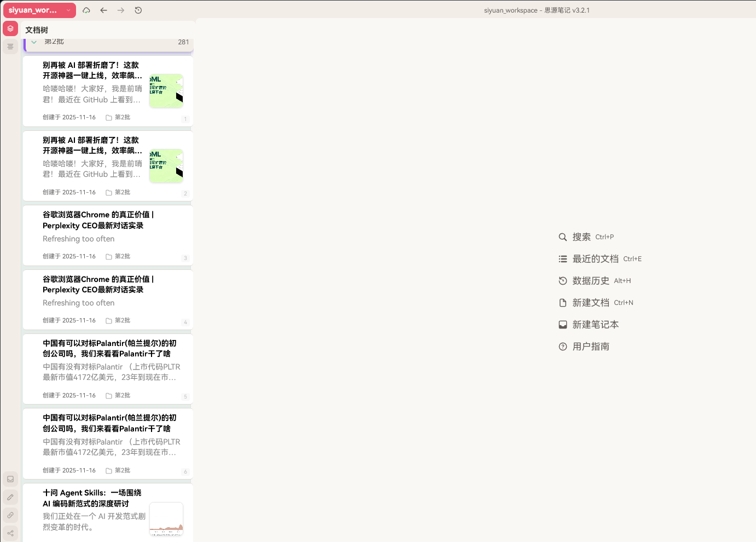The height and width of the screenshot is (542, 756).
Task: Click the green thumbnail on card numbered 1
Action: tap(166, 90)
